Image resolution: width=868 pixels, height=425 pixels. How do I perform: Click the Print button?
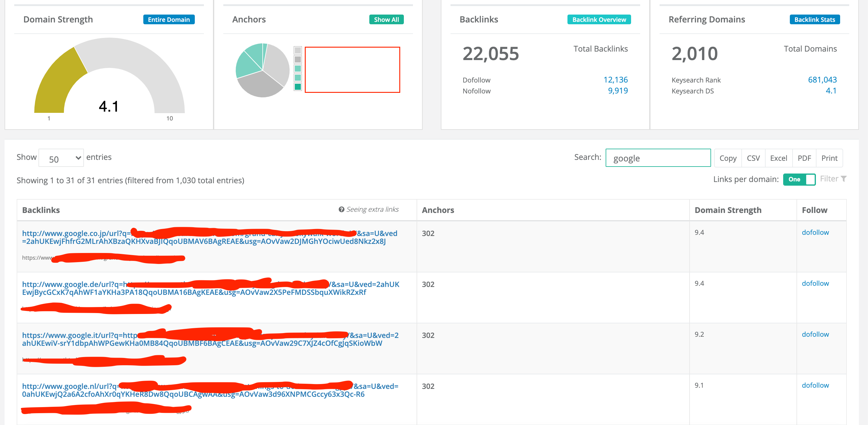click(829, 158)
